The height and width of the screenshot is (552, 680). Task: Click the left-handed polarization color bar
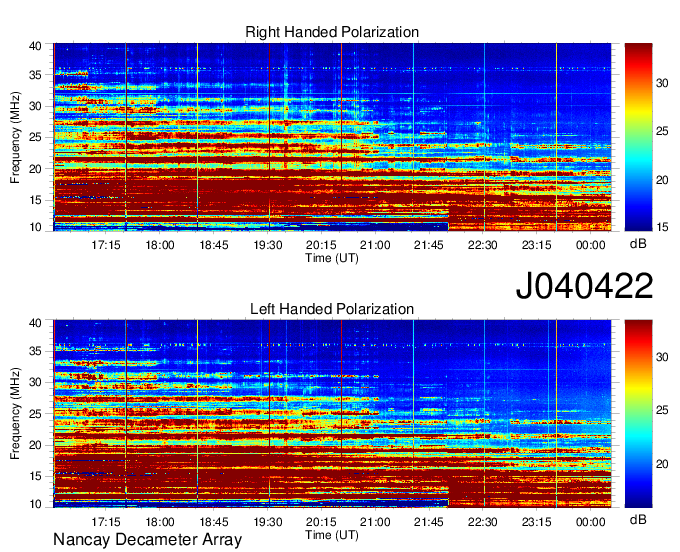tap(638, 414)
